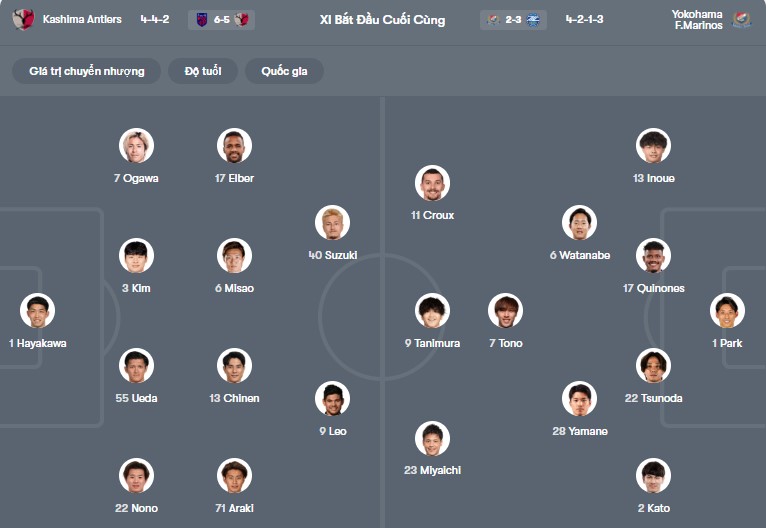The height and width of the screenshot is (528, 766).
Task: Open the 6-5 previous match result
Action: (x=221, y=19)
